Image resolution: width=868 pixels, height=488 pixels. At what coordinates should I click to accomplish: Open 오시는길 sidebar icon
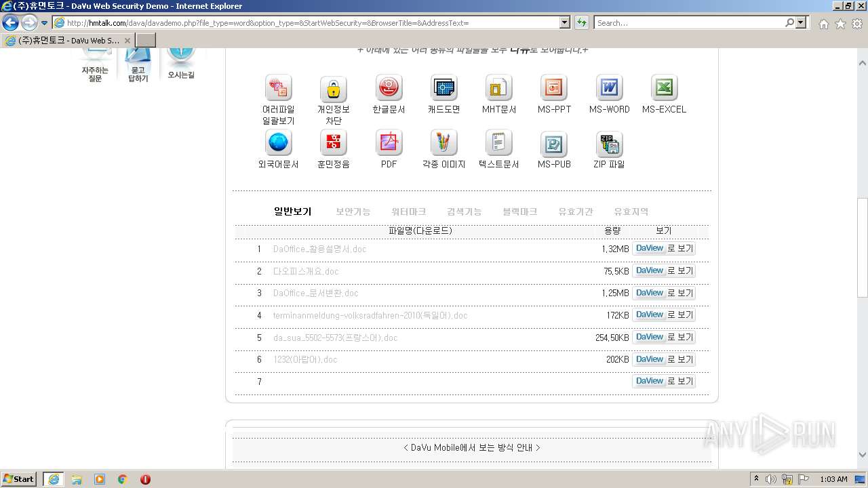(181, 64)
